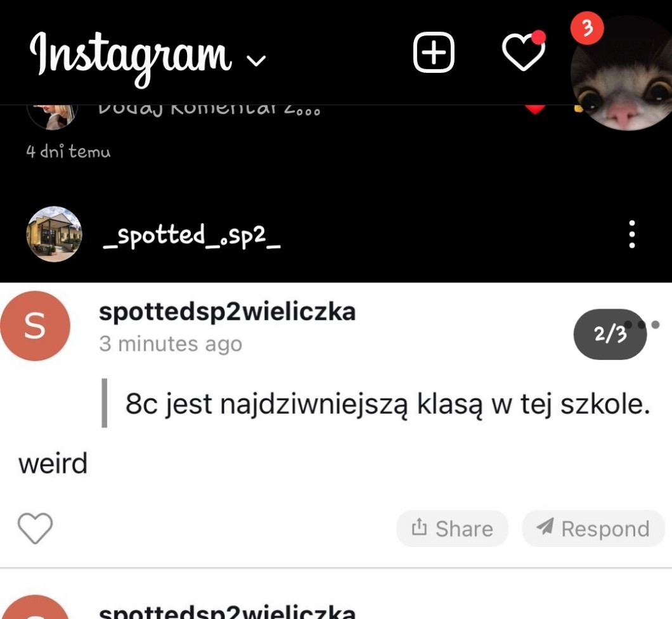Viewport: 672px width, 619px height.
Task: Open the gray three-dot menu behind 2/3
Action: tap(642, 325)
